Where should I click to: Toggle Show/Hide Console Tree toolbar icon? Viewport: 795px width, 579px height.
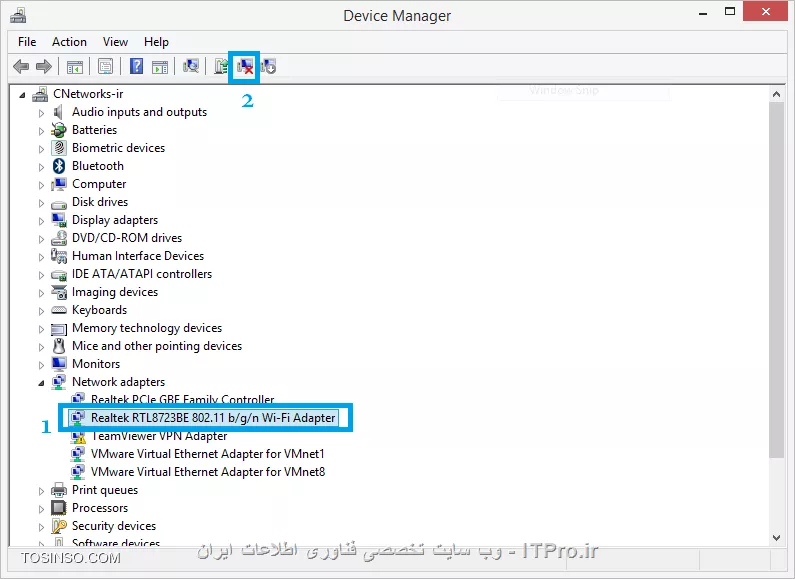coord(75,66)
